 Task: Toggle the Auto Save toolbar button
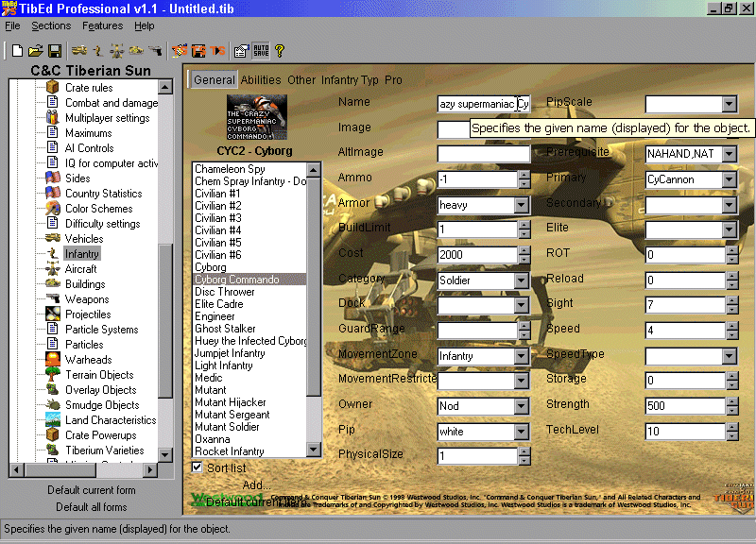click(261, 51)
